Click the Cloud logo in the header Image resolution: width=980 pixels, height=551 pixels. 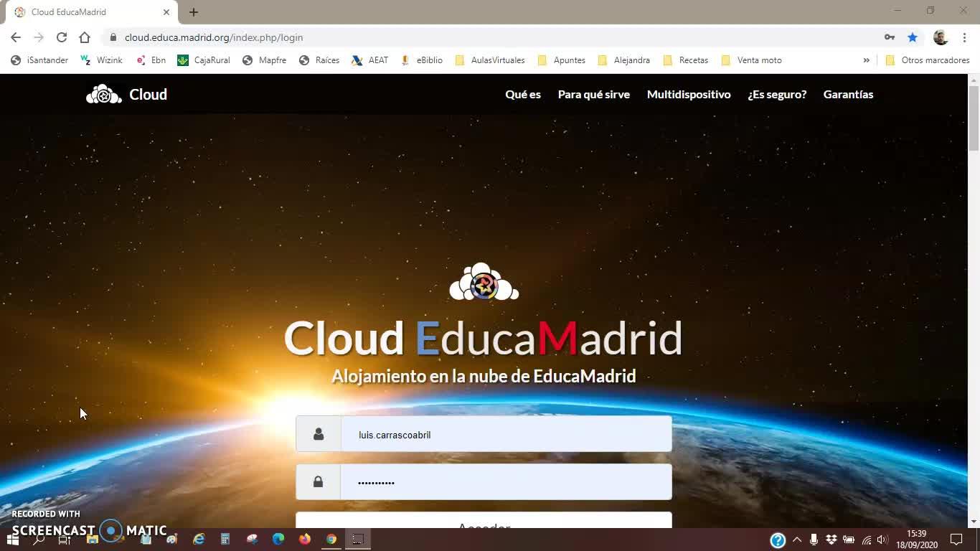[x=126, y=94]
